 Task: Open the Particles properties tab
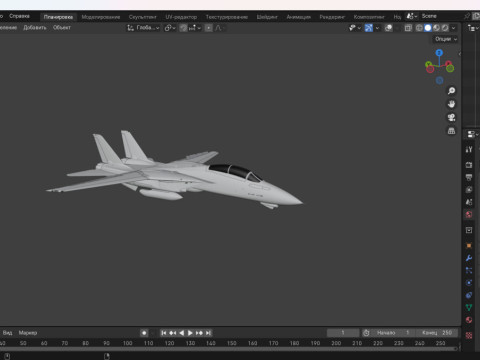pos(469,270)
